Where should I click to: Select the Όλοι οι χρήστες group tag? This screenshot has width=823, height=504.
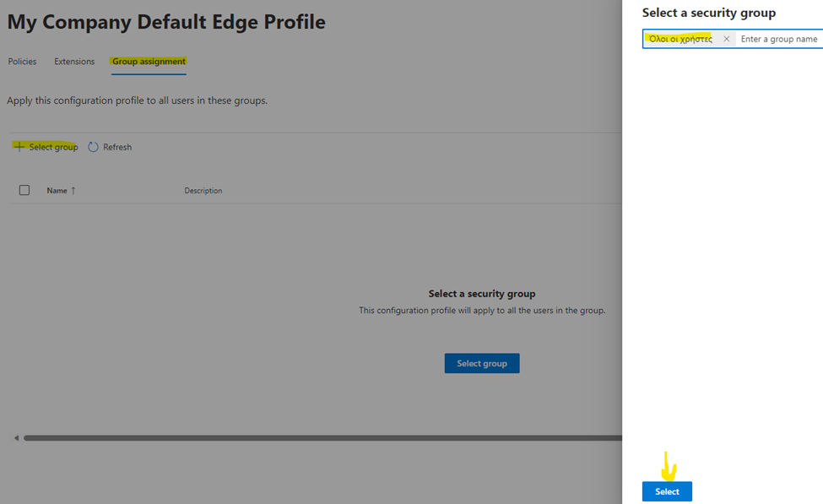pyautogui.click(x=680, y=39)
